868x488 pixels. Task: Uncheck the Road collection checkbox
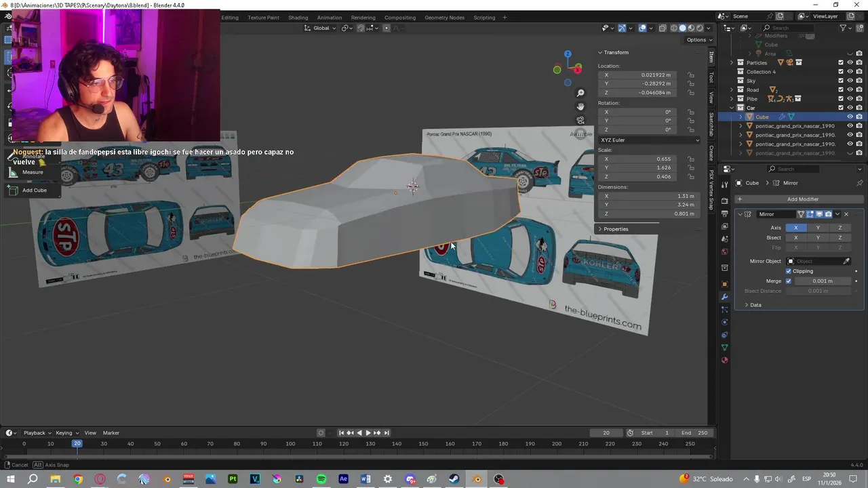pos(841,89)
